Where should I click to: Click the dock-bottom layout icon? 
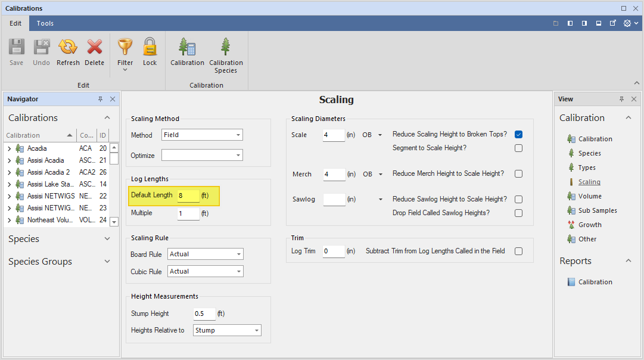(598, 23)
